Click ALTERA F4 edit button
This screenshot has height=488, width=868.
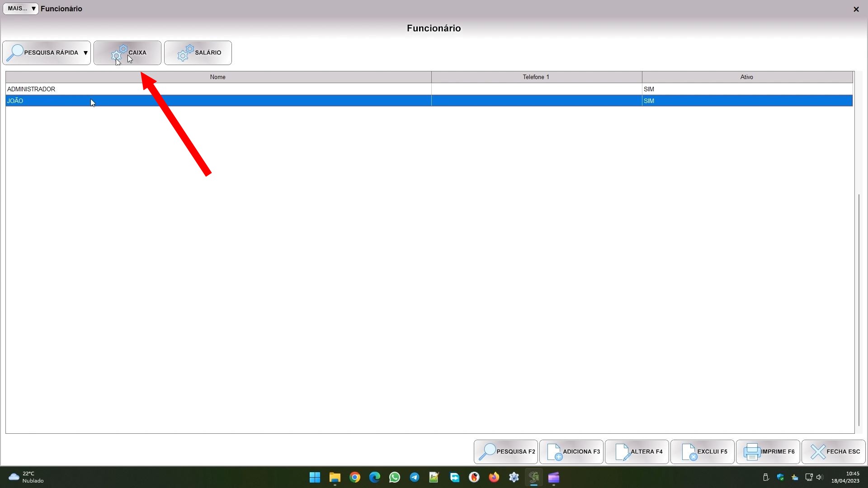[x=637, y=451]
